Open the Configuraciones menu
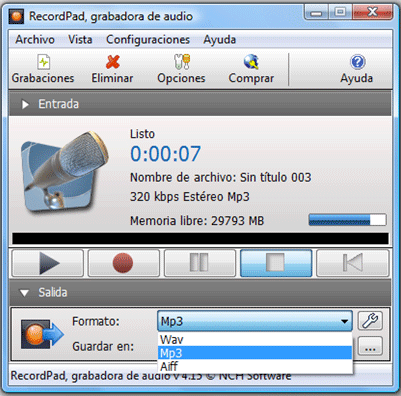Image resolution: width=401 pixels, height=396 pixels. [148, 40]
